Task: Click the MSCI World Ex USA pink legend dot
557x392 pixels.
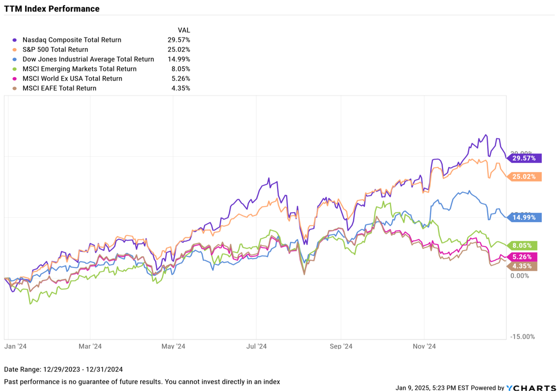Action: pos(14,79)
